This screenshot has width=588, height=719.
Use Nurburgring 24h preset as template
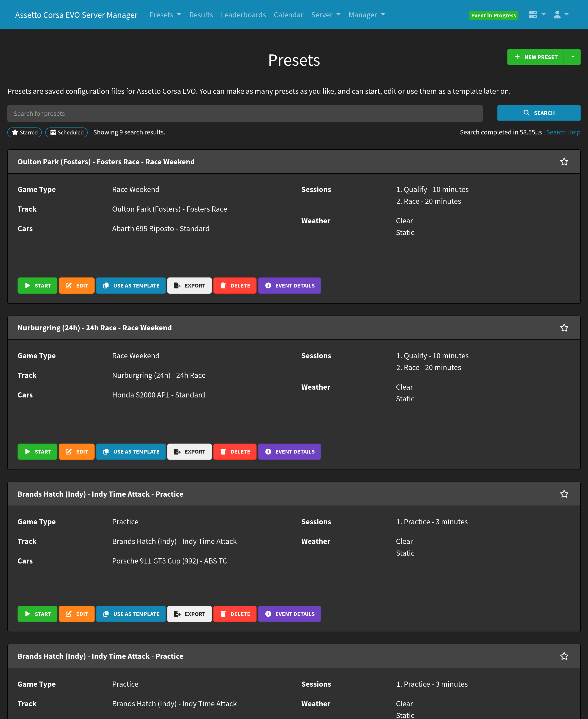(131, 452)
